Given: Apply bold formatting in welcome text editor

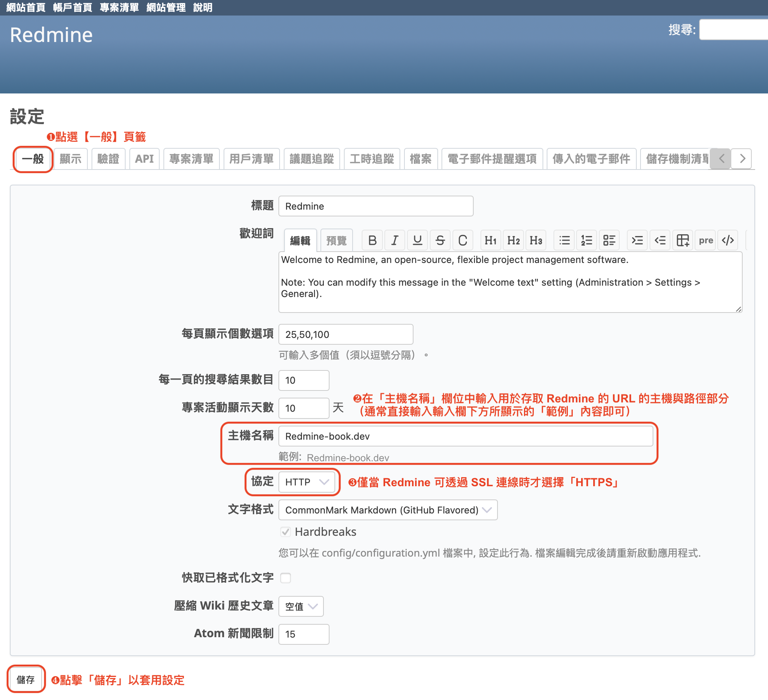Looking at the screenshot, I should (372, 240).
